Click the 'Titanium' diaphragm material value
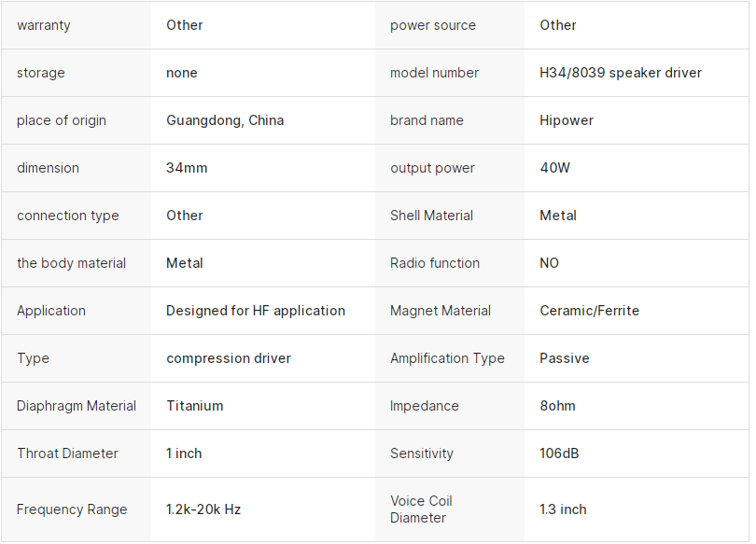Image resolution: width=756 pixels, height=544 pixels. (x=195, y=406)
